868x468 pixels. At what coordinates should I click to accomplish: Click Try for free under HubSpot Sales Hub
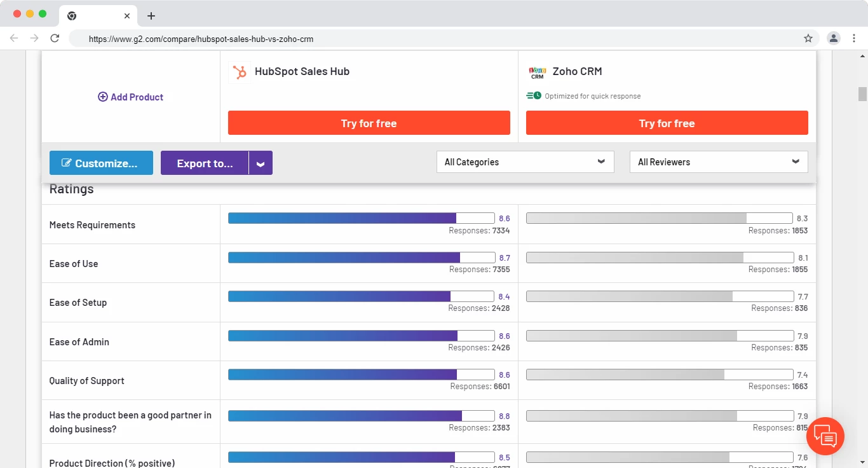(369, 123)
